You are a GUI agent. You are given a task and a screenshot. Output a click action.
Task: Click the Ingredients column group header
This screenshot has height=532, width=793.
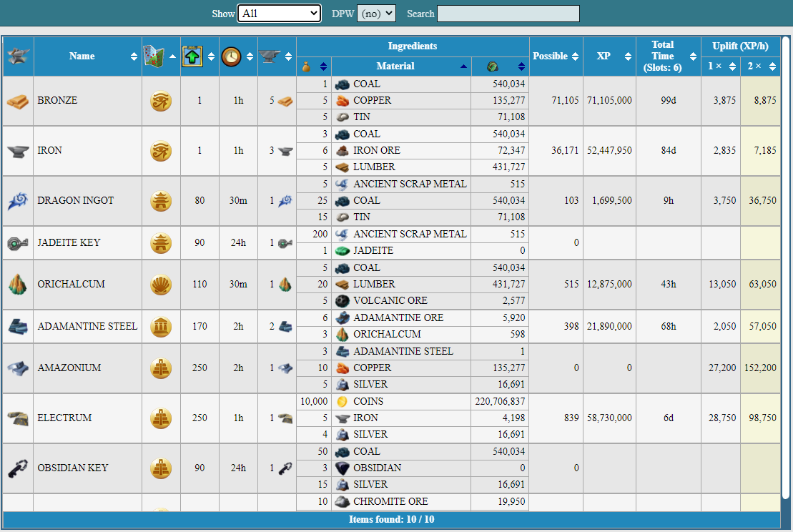tap(413, 46)
